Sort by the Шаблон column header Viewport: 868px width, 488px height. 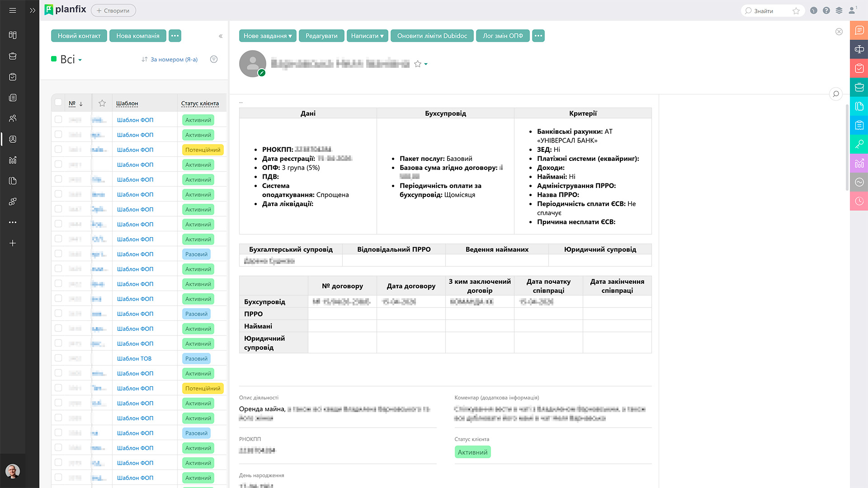127,103
